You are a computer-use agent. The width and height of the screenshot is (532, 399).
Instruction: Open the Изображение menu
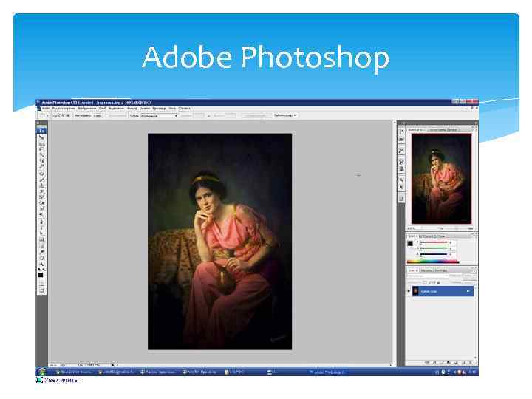pos(87,109)
